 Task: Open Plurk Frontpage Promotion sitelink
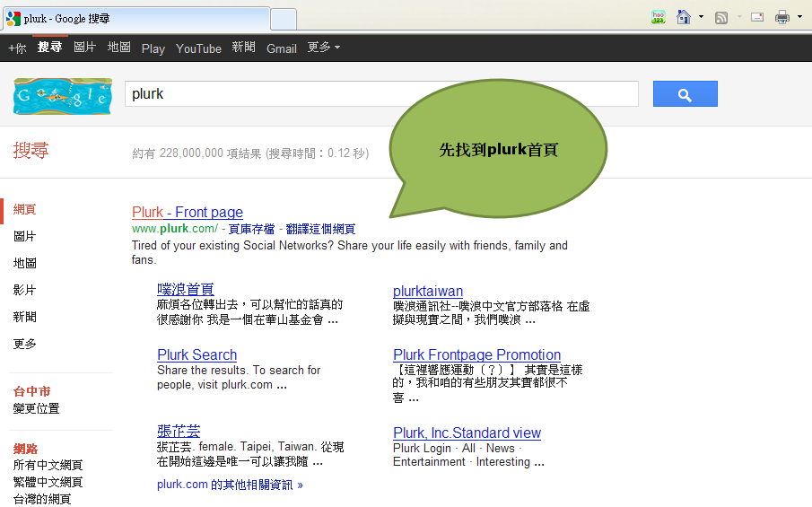pyautogui.click(x=477, y=354)
